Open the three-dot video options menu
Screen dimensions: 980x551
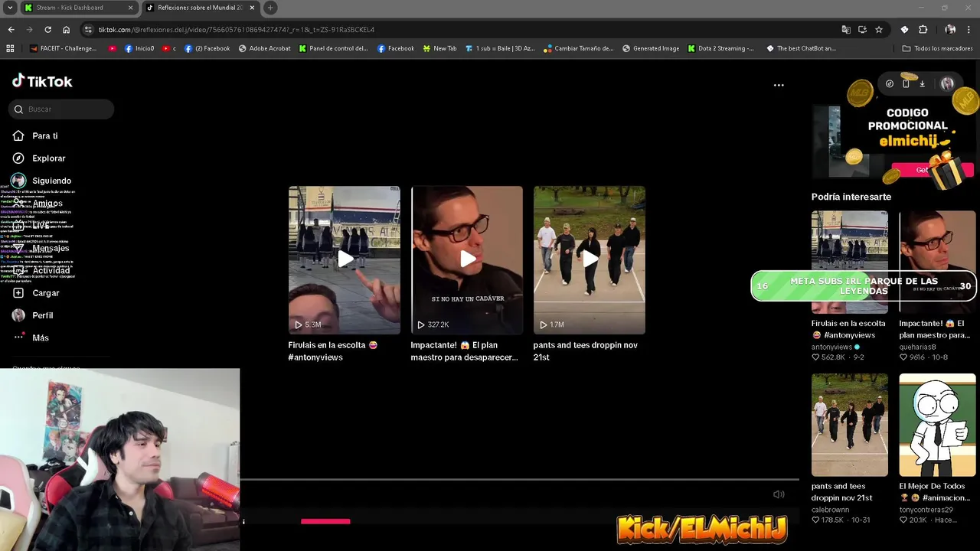point(779,85)
